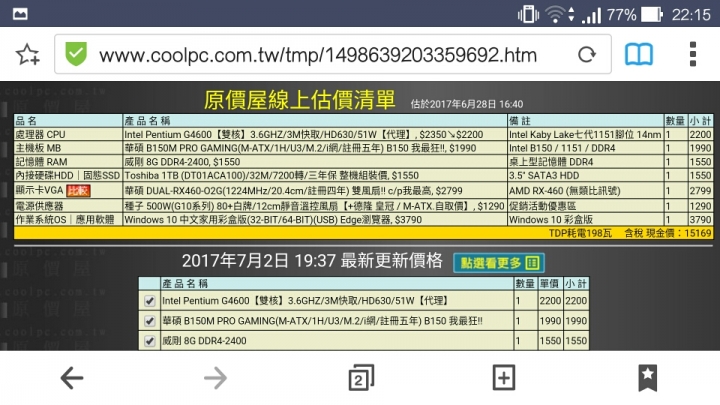Click the 促銷活動優惠區 note cell
This screenshot has width=720, height=405.
click(x=585, y=206)
